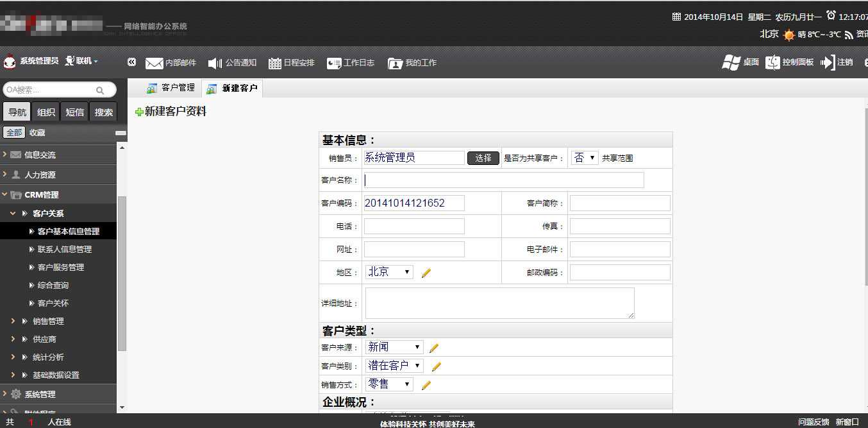Screen dimensions: 868x428
Task: Expand 供应商 tree node
Action: [x=13, y=339]
